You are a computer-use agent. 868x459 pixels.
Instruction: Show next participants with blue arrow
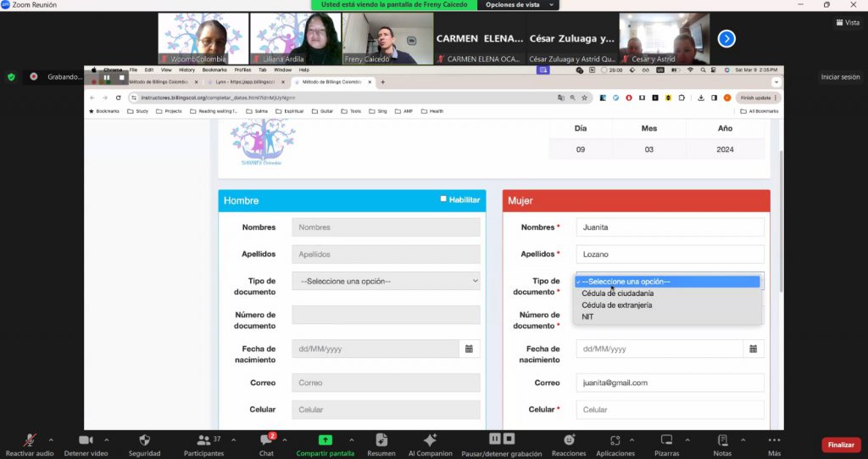(x=726, y=39)
